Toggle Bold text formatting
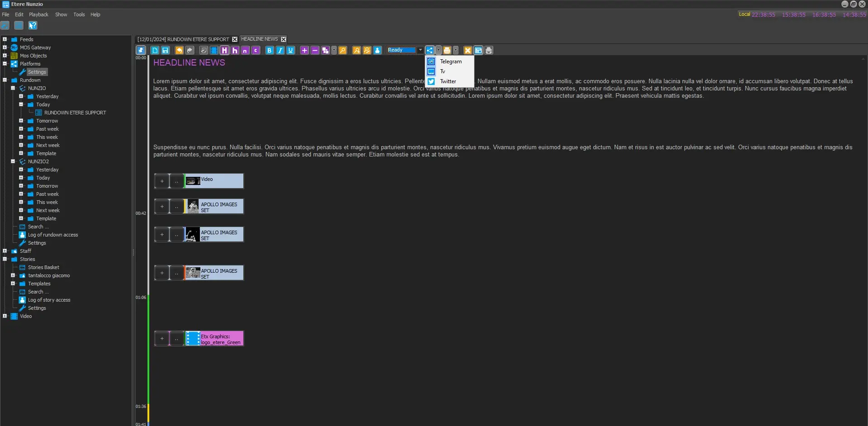Image resolution: width=868 pixels, height=426 pixels. coord(270,50)
